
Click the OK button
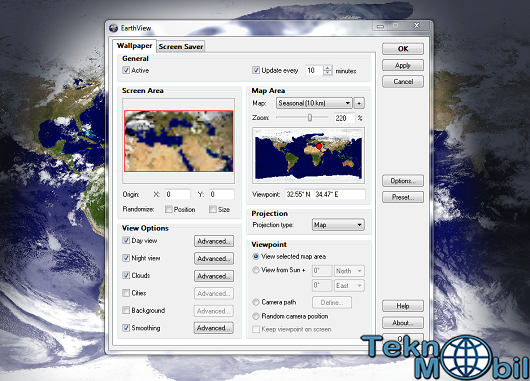point(403,49)
